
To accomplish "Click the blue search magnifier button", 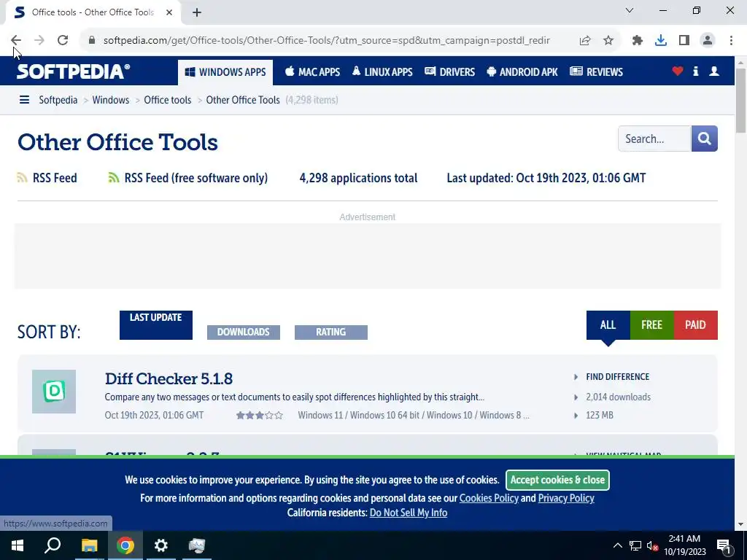I will 704,139.
